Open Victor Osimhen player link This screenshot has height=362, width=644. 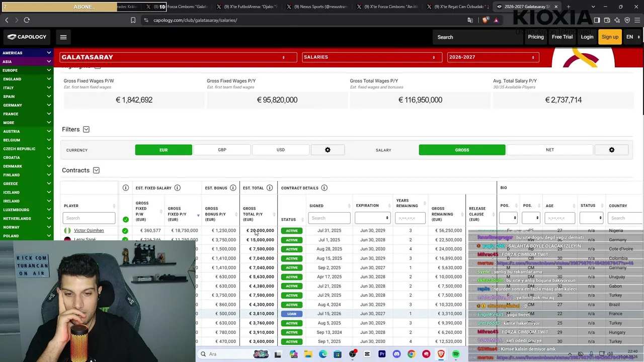(x=89, y=231)
